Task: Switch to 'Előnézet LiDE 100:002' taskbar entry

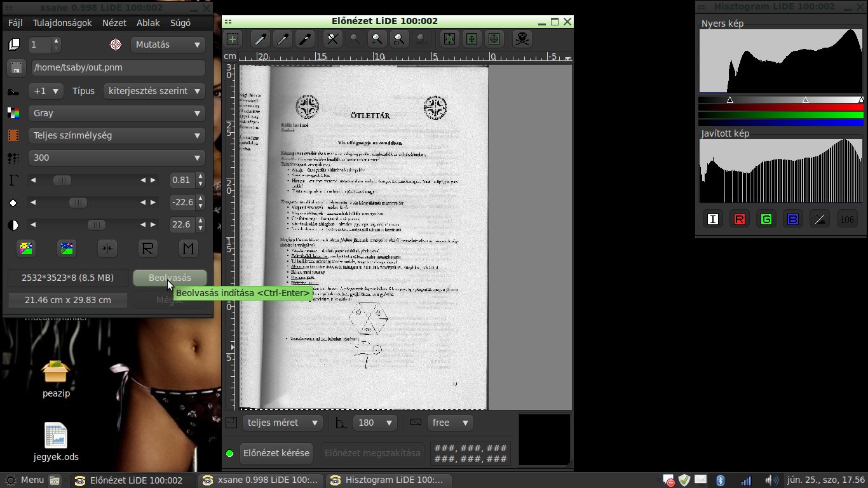Action: pos(132,480)
